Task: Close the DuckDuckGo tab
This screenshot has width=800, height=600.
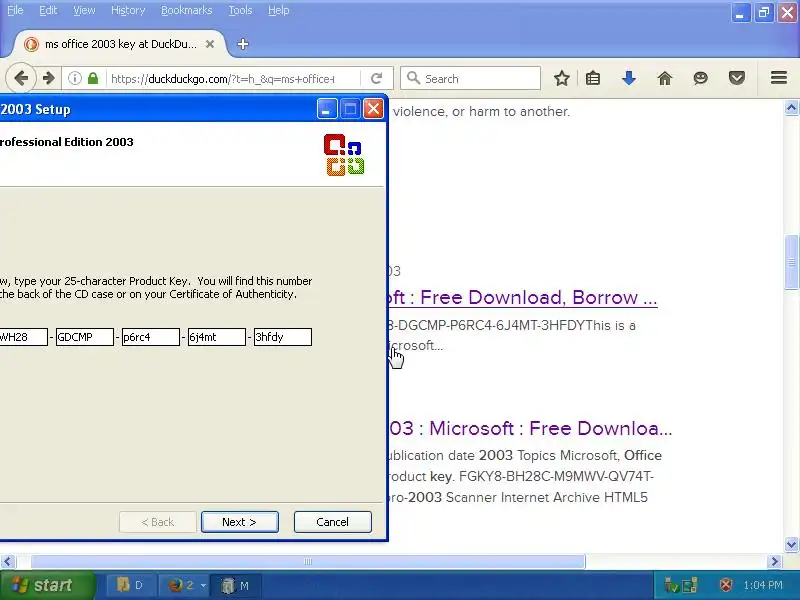Action: (210, 44)
